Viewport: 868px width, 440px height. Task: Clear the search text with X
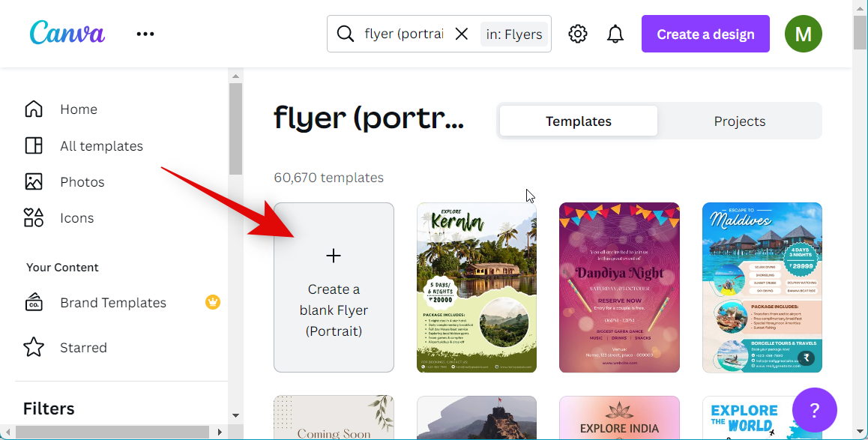point(462,34)
